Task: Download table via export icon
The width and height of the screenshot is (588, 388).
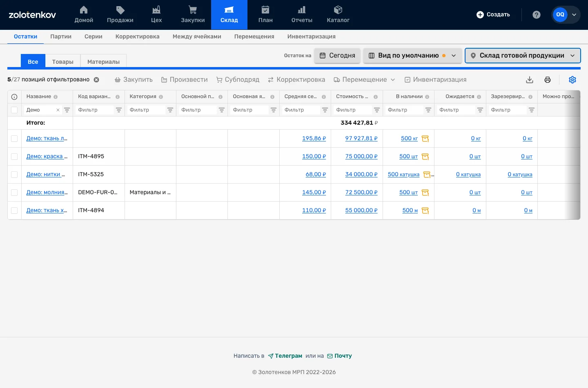Action: 530,80
